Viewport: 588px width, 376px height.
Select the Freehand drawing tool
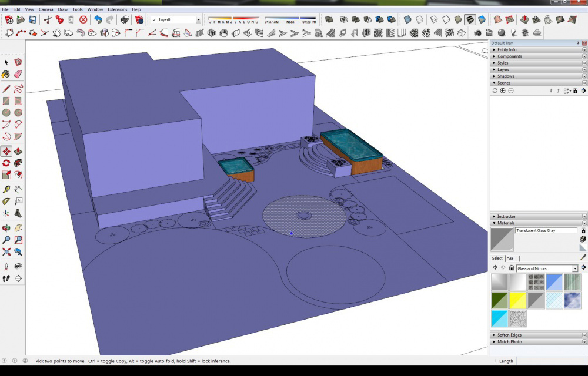(x=18, y=89)
